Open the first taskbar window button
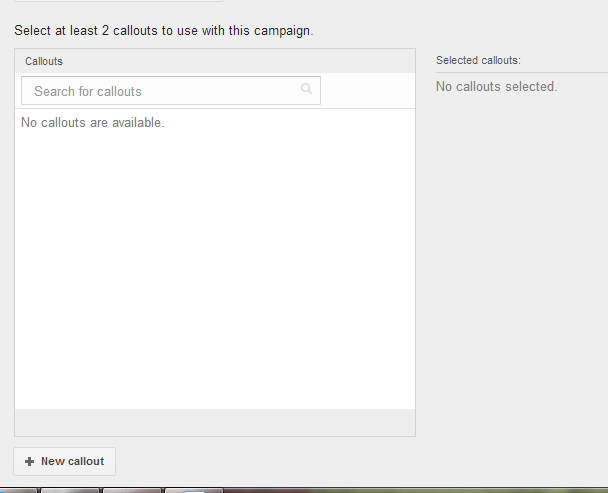 18,491
